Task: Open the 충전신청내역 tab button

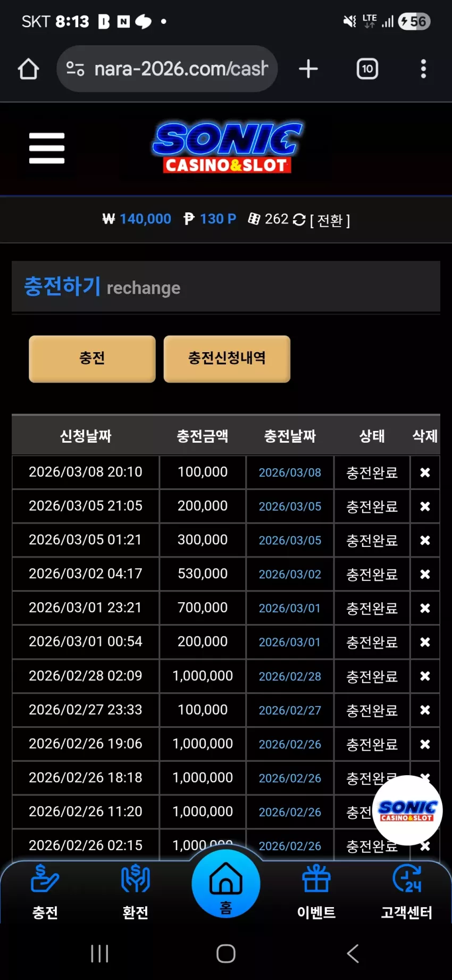Action: point(227,359)
